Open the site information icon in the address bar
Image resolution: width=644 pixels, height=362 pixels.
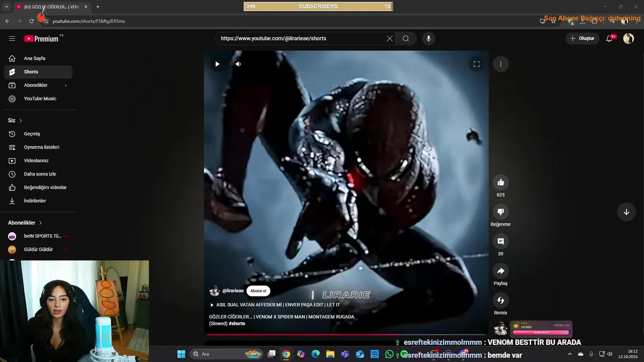[46, 21]
